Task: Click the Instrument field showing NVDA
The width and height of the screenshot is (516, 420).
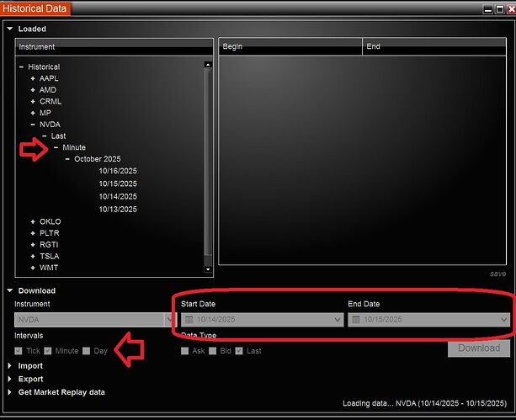Action: 88,320
